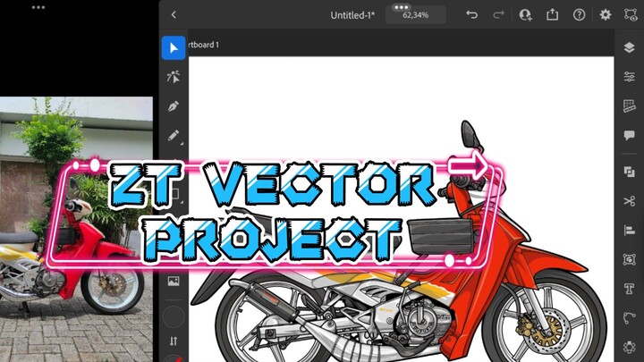Invite collaborators with the person-plus icon
The width and height of the screenshot is (644, 362).
(x=525, y=15)
